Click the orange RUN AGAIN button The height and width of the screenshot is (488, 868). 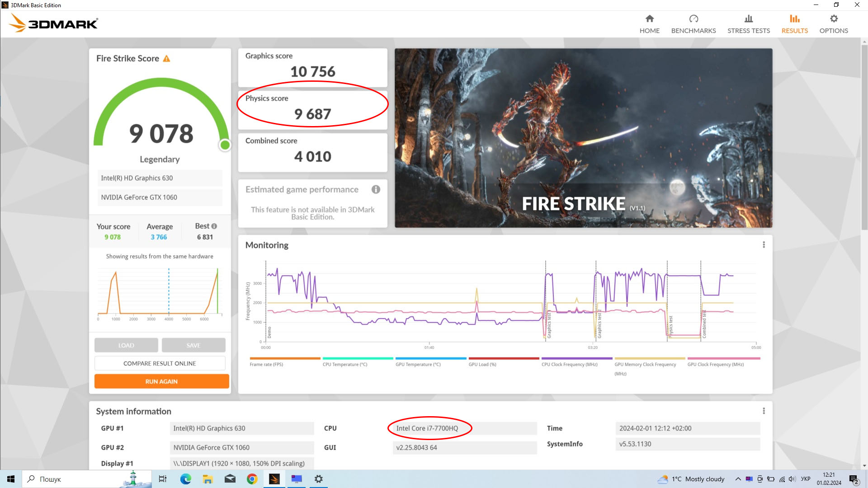point(161,381)
